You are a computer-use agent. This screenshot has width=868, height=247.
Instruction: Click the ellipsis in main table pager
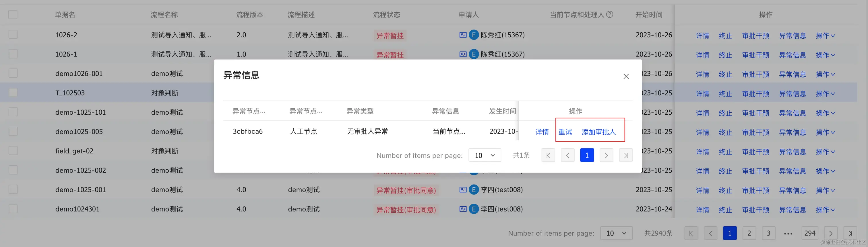point(788,233)
